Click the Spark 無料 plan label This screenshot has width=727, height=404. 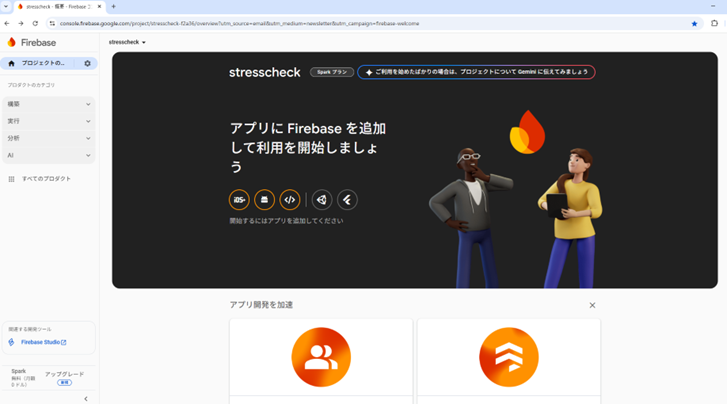(x=22, y=378)
